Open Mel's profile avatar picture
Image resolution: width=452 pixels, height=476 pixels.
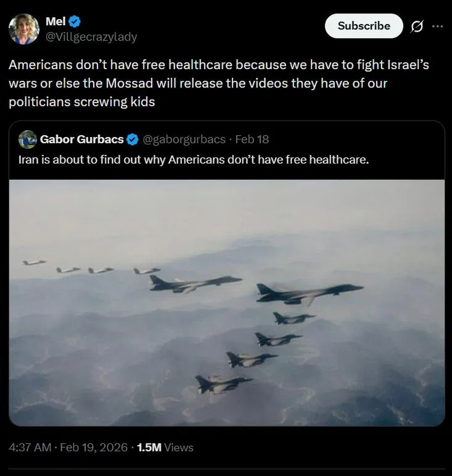(24, 29)
